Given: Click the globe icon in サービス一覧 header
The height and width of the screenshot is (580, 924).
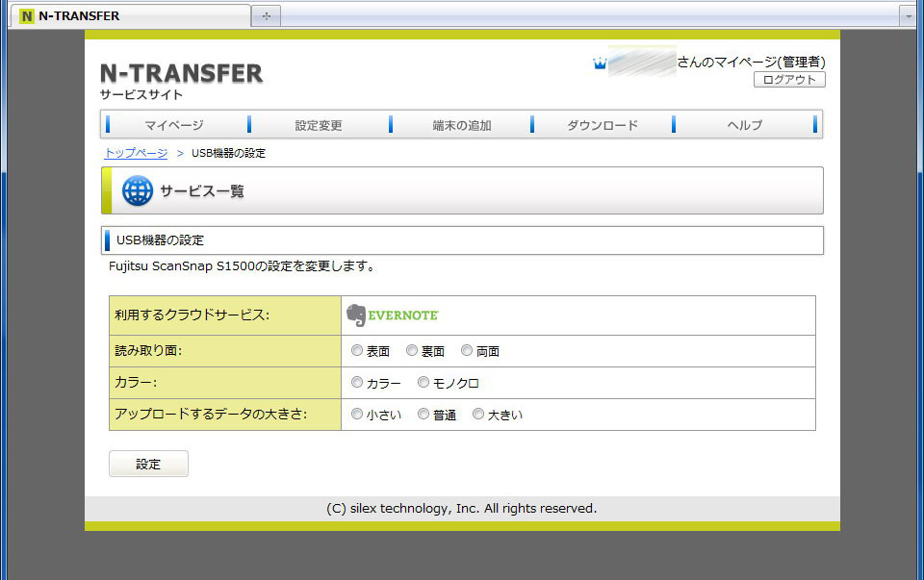Looking at the screenshot, I should 136,189.
